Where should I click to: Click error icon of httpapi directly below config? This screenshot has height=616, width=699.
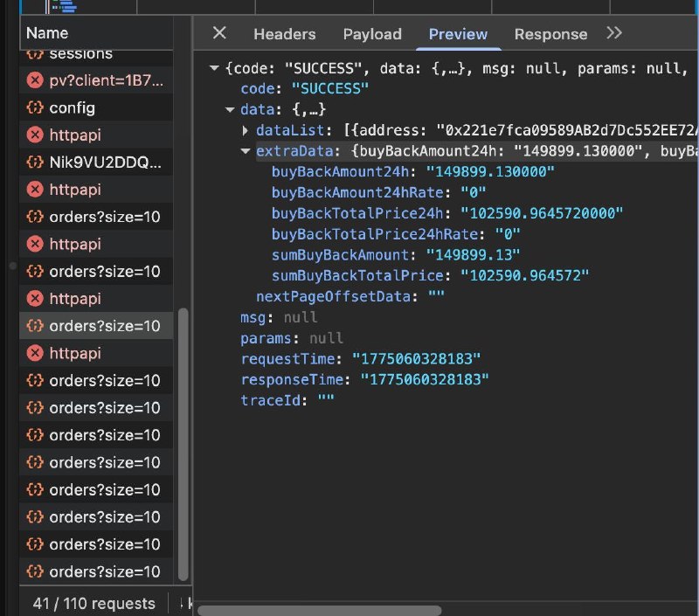(35, 135)
